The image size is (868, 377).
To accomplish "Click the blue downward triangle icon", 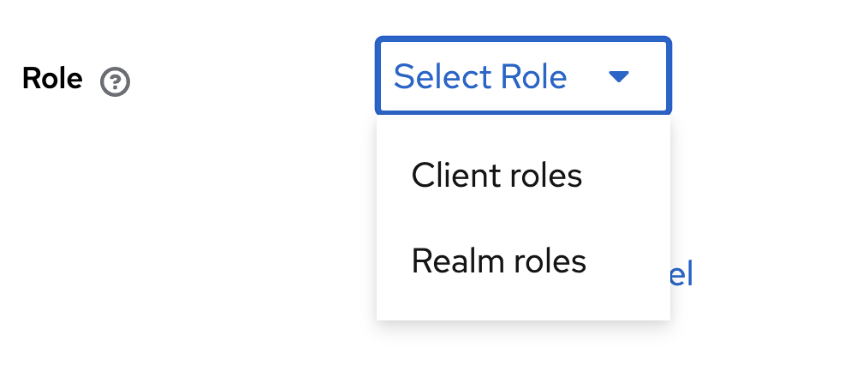I will (x=619, y=77).
